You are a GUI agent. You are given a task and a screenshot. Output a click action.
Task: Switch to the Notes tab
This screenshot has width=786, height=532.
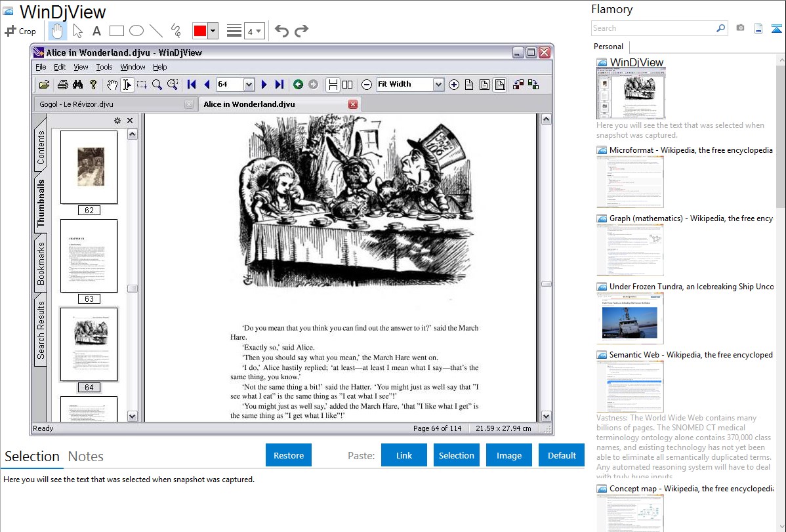[86, 457]
